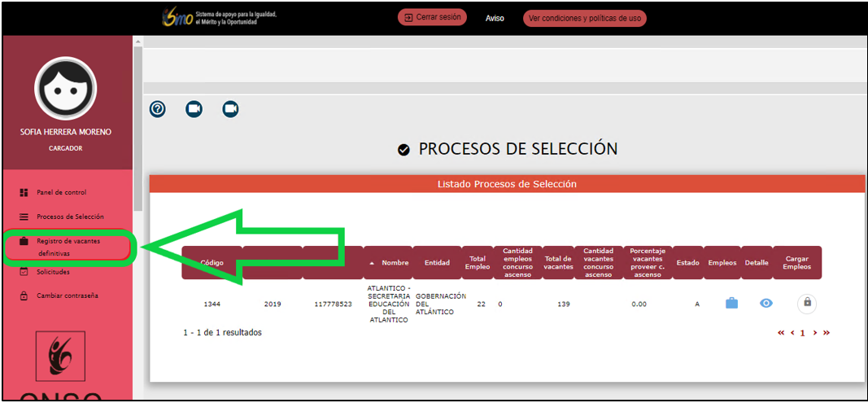The image size is (868, 403).
Task: Open the blue briefcase Empleos icon
Action: coord(731,303)
